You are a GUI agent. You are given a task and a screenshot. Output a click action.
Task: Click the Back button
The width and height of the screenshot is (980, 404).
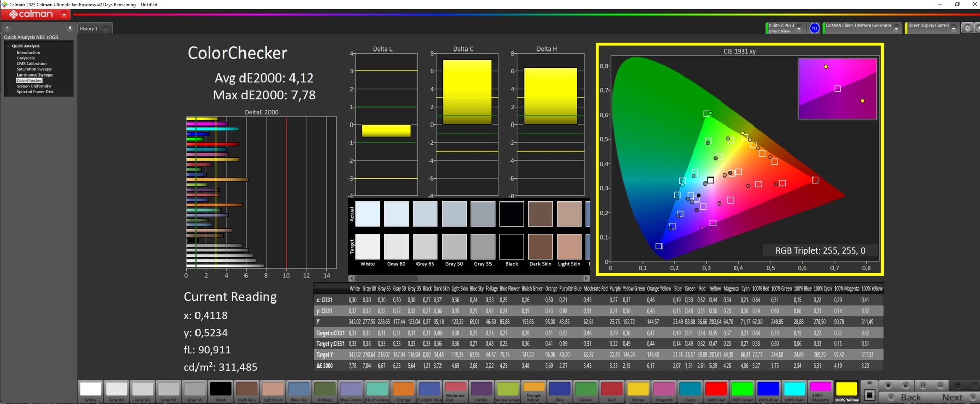pos(911,397)
